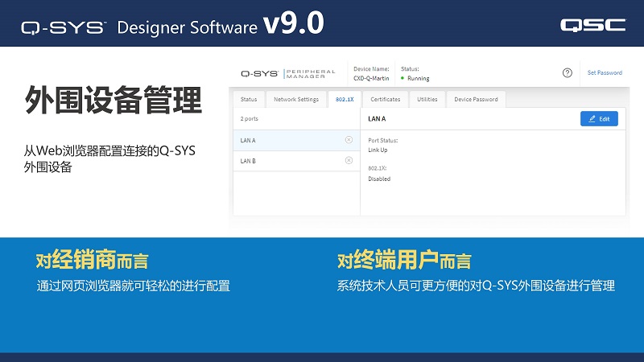Click the green Running status dot

[x=402, y=78]
